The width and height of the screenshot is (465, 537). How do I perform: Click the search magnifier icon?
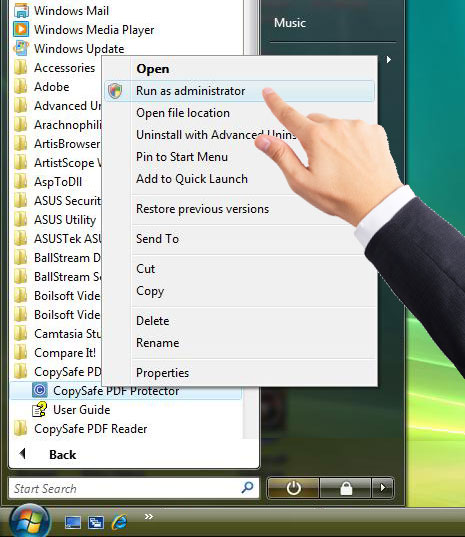point(247,487)
